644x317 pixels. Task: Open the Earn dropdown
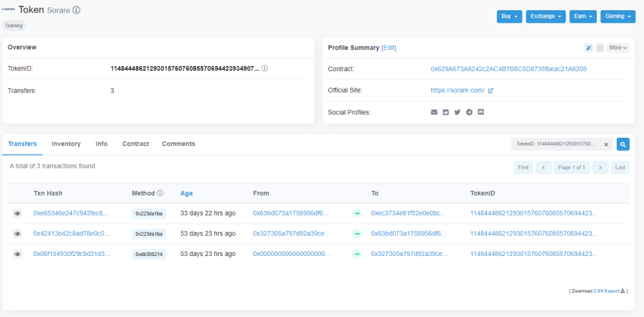[x=583, y=16]
